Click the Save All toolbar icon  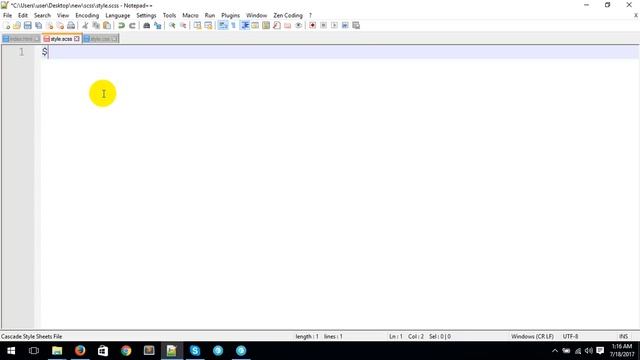38,25
